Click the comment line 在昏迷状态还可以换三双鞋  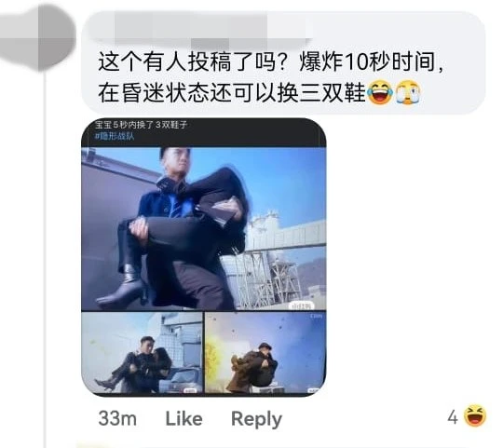point(232,93)
